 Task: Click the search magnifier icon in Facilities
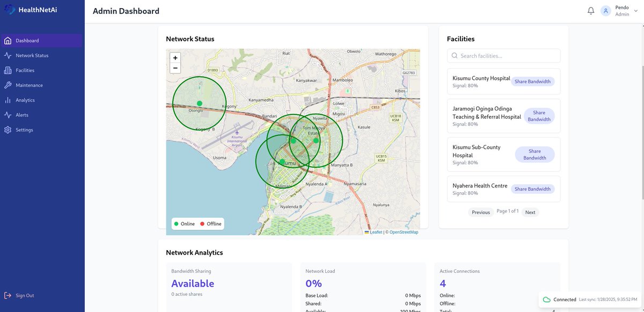pyautogui.click(x=455, y=56)
